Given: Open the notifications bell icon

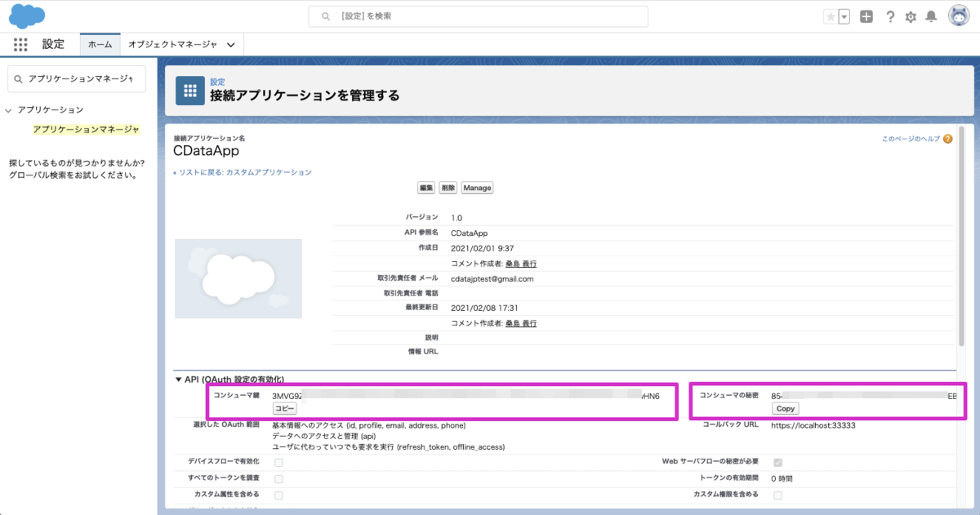Looking at the screenshot, I should (x=931, y=16).
